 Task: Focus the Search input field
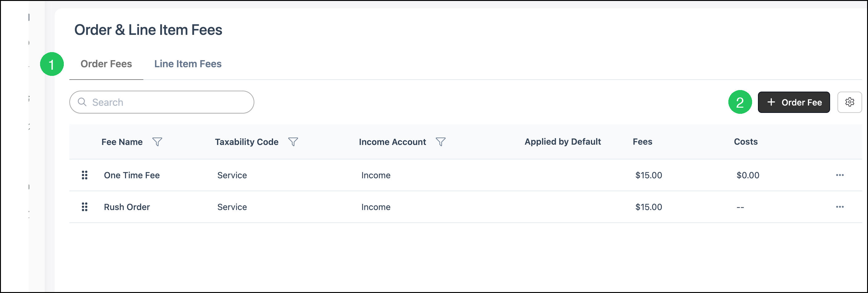click(x=162, y=102)
